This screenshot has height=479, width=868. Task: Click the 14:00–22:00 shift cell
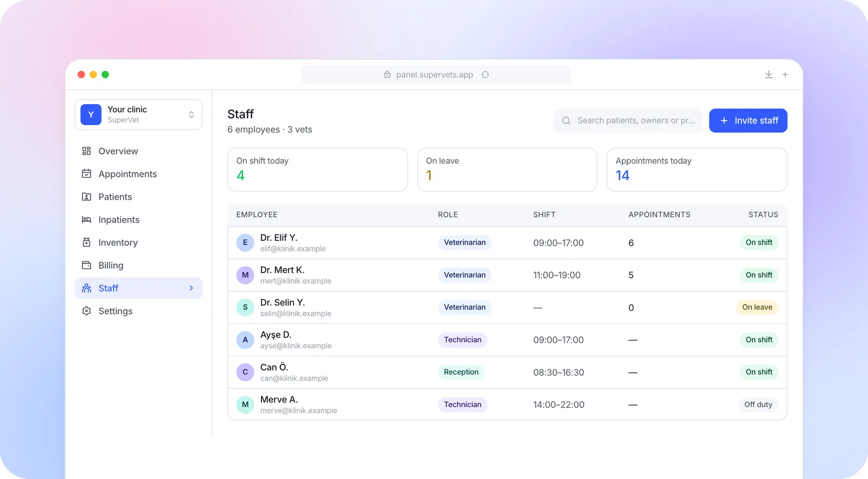coord(559,405)
